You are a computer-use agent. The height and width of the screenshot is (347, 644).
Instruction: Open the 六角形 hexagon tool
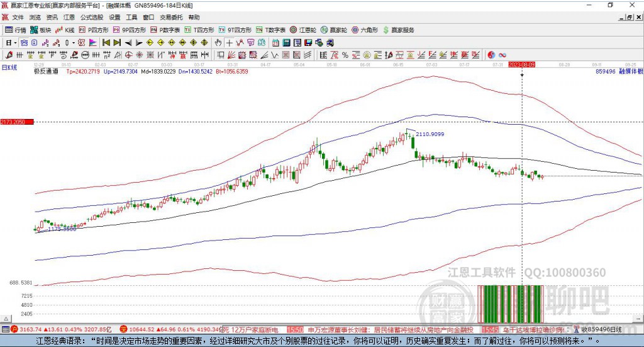(365, 30)
